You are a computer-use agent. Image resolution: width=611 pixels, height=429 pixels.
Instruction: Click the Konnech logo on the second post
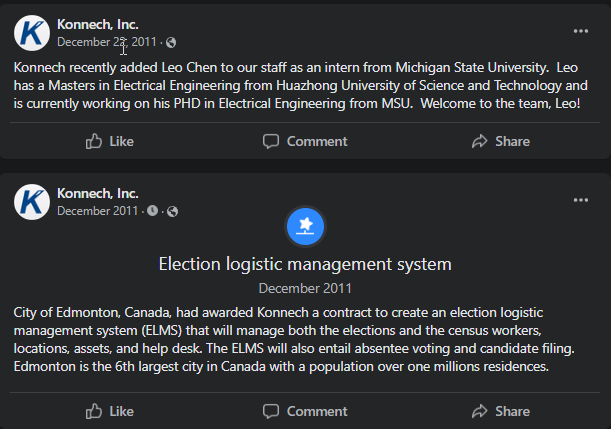pyautogui.click(x=32, y=202)
